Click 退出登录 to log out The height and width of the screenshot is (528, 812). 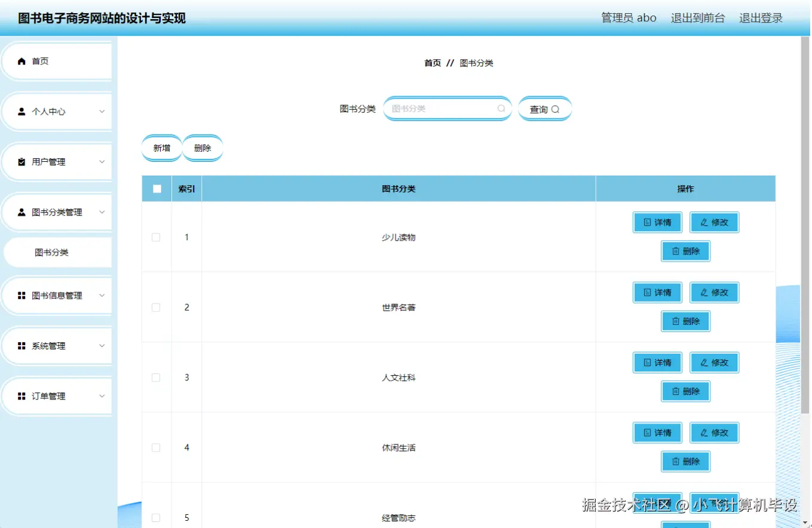tap(761, 18)
